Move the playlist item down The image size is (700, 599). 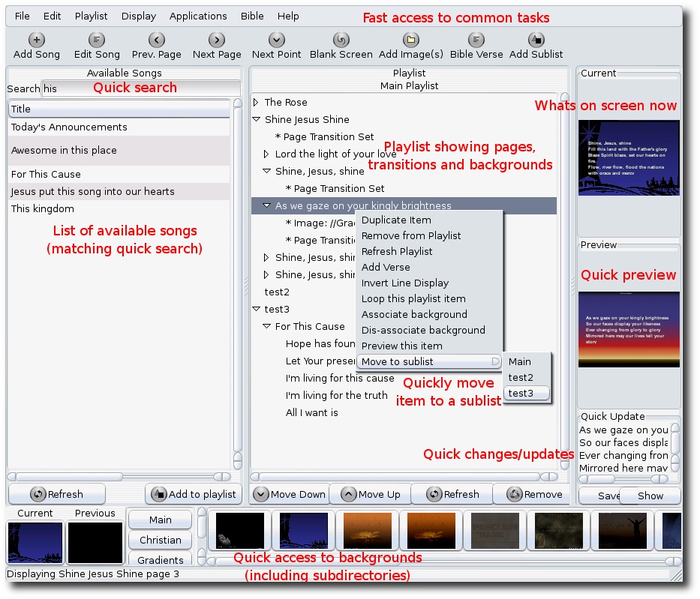click(x=290, y=494)
